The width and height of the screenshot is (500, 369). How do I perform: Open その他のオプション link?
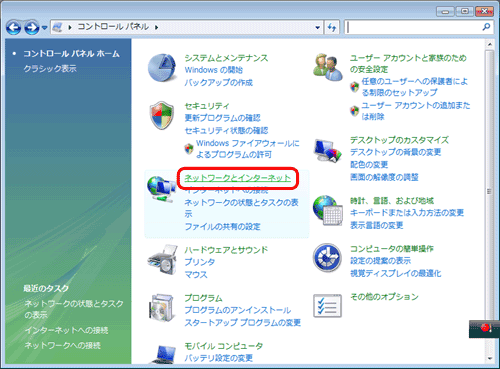coord(384,297)
